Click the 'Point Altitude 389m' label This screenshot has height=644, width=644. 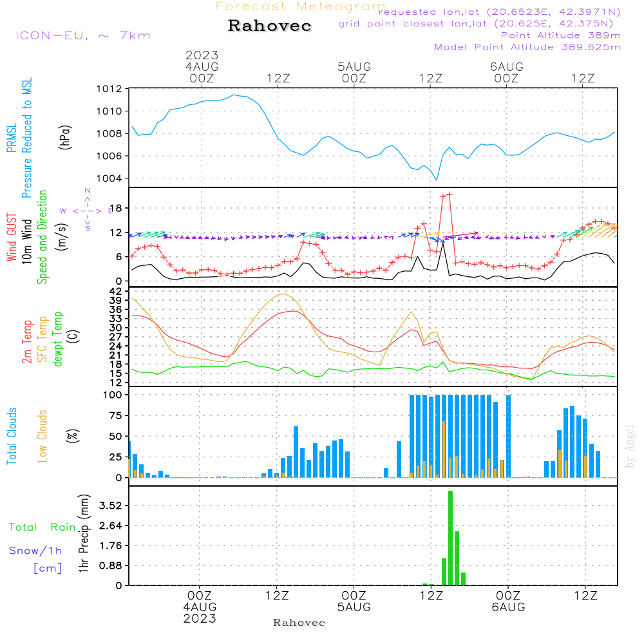(561, 35)
